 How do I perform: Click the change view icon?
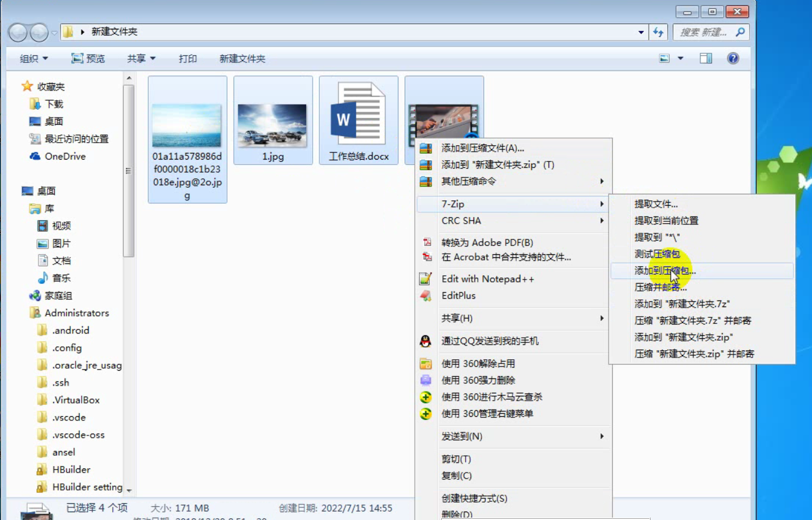click(664, 58)
